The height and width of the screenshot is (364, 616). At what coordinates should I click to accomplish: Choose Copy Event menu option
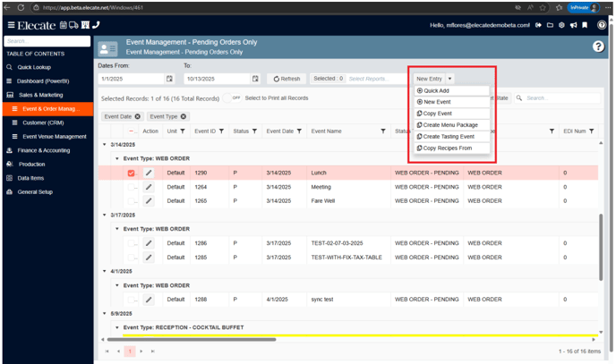click(452, 114)
